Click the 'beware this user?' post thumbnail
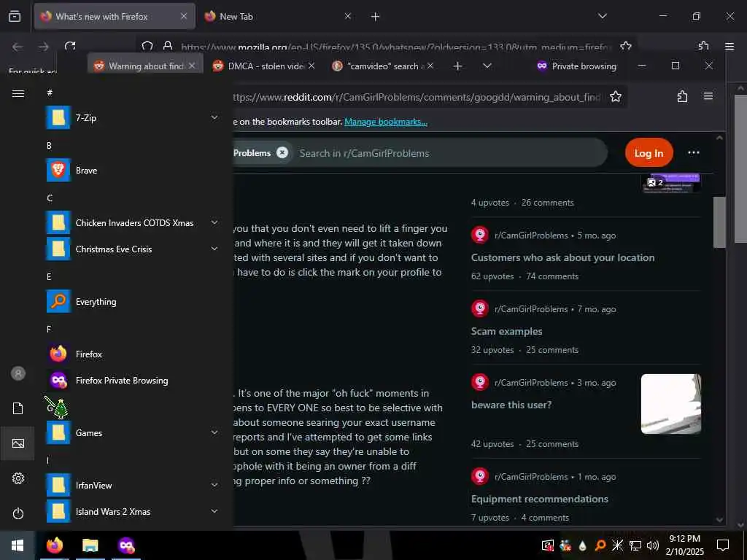747x560 pixels. (x=671, y=404)
